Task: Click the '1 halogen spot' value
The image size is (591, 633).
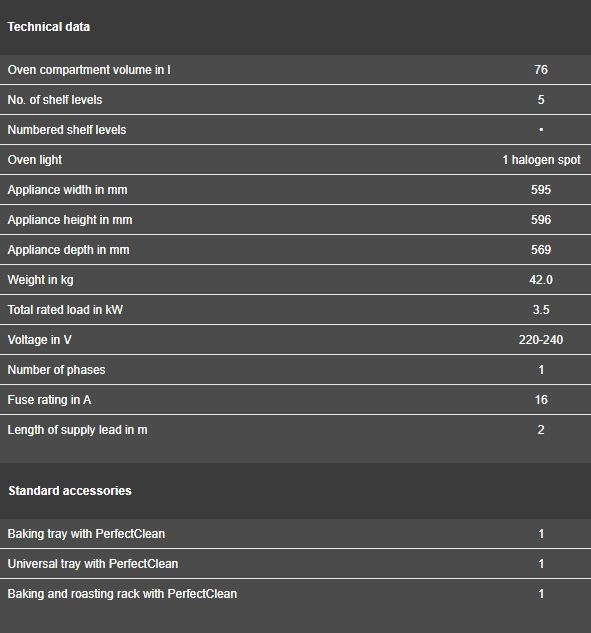Action: point(541,159)
